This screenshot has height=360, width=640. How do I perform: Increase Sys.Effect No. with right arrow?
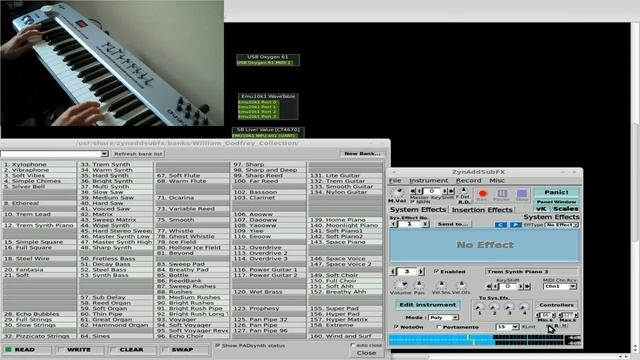tap(425, 224)
